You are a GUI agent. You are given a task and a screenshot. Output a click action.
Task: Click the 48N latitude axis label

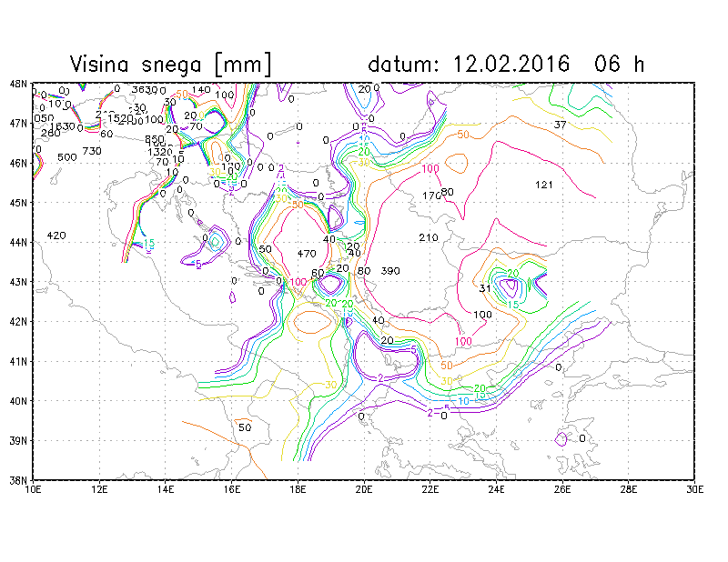pyautogui.click(x=18, y=84)
